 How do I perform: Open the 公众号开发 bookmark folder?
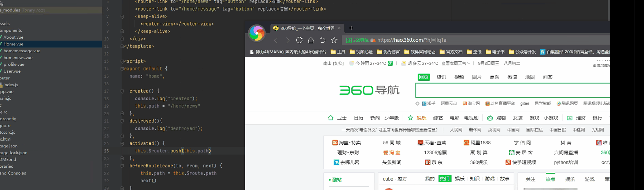[522, 52]
